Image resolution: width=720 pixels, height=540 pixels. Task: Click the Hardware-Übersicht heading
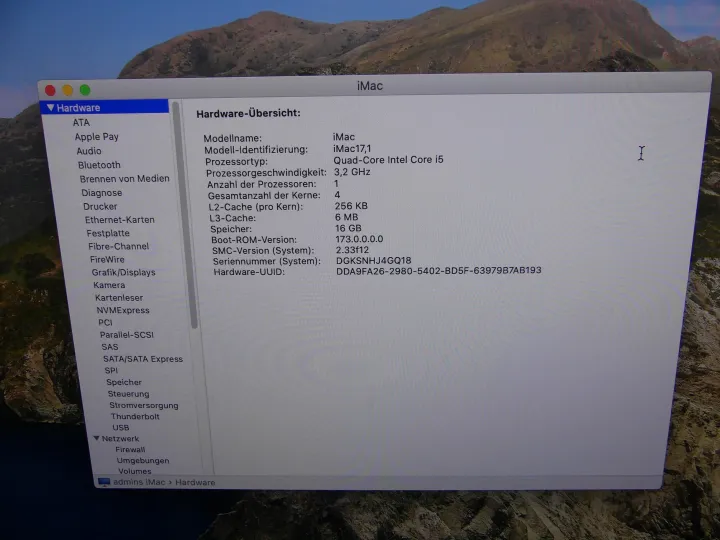click(x=248, y=113)
